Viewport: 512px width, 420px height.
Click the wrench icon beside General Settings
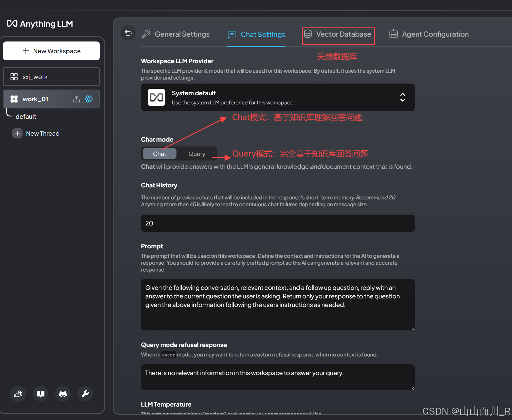click(x=146, y=34)
